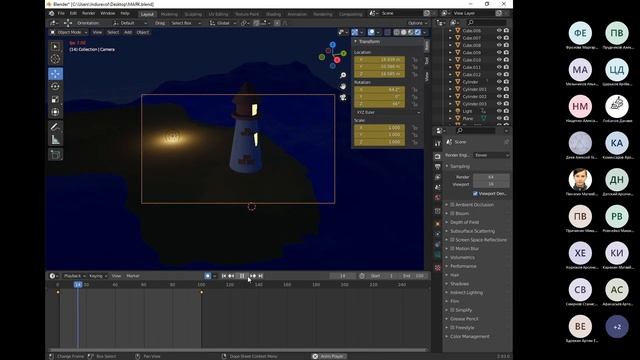The width and height of the screenshot is (640, 360).
Task: Activate the Move tool
Action: (55, 74)
